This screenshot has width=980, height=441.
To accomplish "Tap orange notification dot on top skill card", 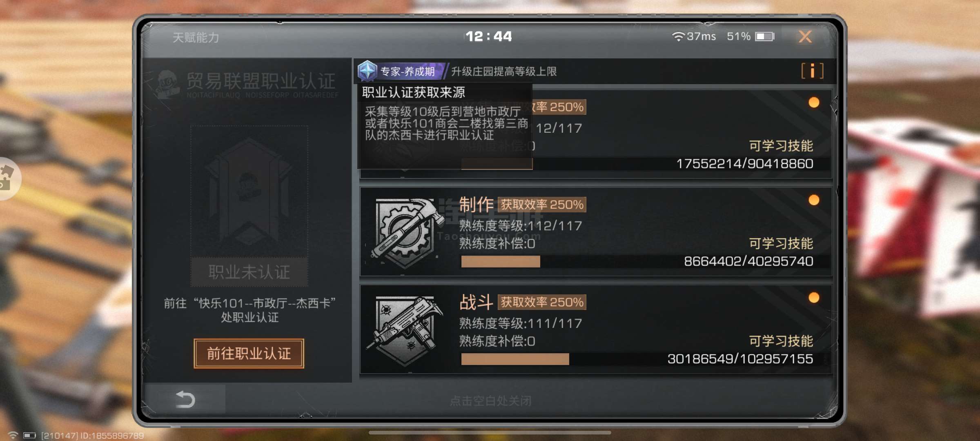I will (x=814, y=102).
